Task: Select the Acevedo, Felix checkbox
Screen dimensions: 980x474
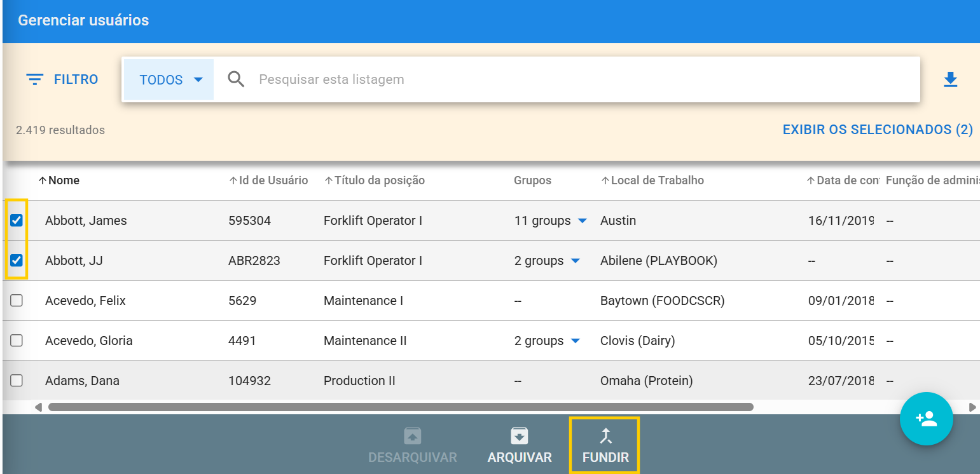Action: coord(17,301)
